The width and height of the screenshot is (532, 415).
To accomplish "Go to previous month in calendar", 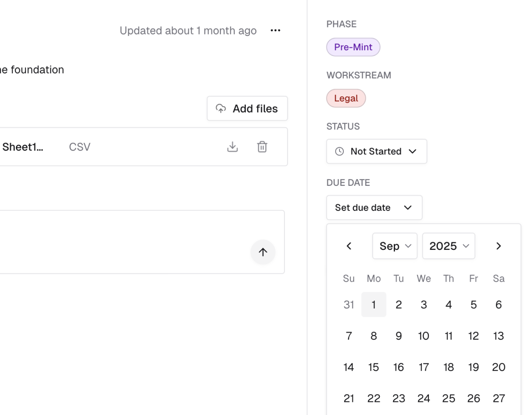I will coord(349,246).
